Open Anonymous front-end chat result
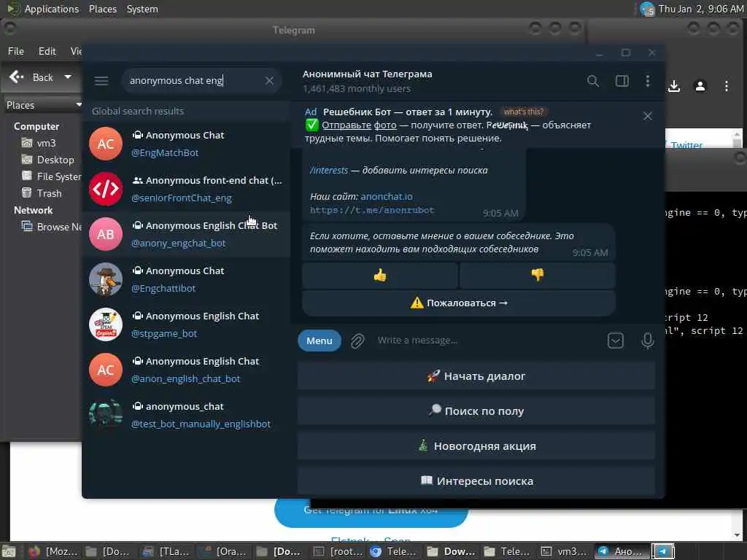Viewport: 747px width, 560px height. tap(186, 189)
